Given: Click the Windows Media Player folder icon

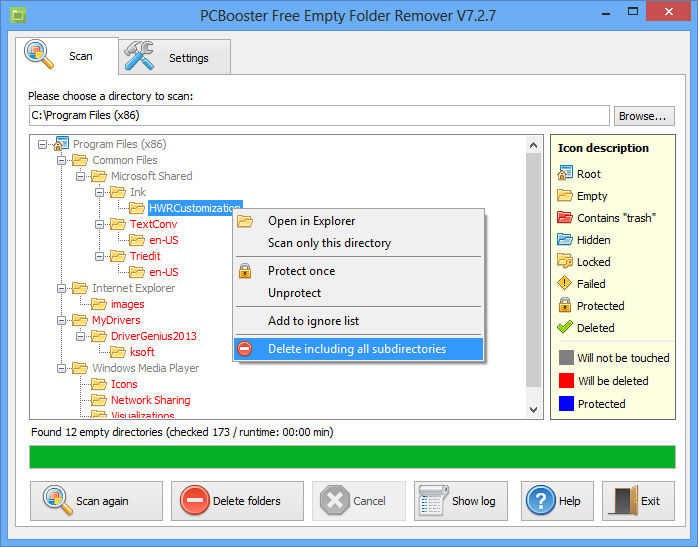Looking at the screenshot, I should click(x=80, y=368).
